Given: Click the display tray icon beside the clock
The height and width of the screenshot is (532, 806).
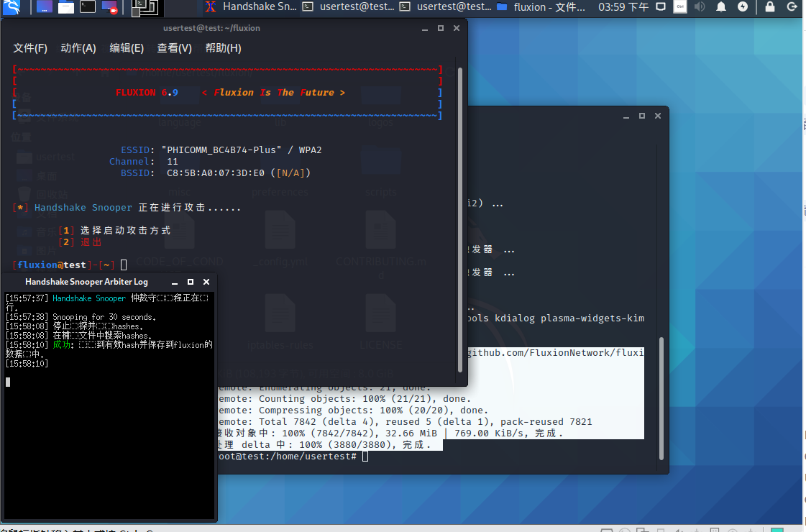Looking at the screenshot, I should (x=661, y=6).
